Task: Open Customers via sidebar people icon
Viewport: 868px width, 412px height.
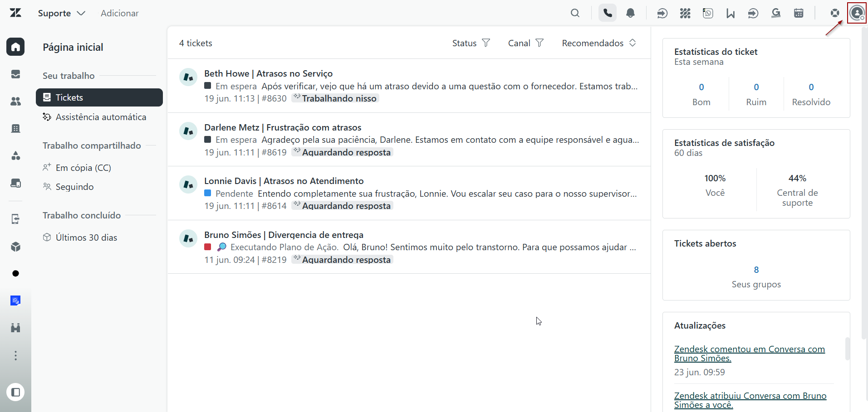Action: [x=15, y=101]
